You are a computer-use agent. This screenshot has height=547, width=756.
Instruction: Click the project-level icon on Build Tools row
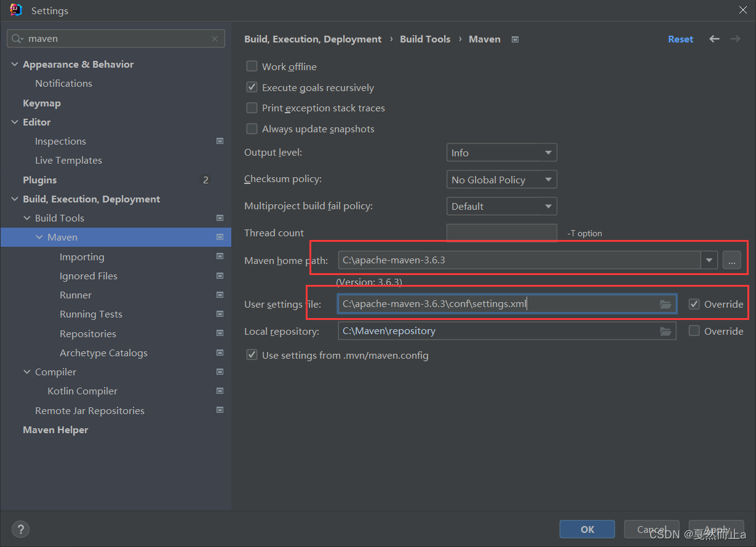tap(220, 218)
